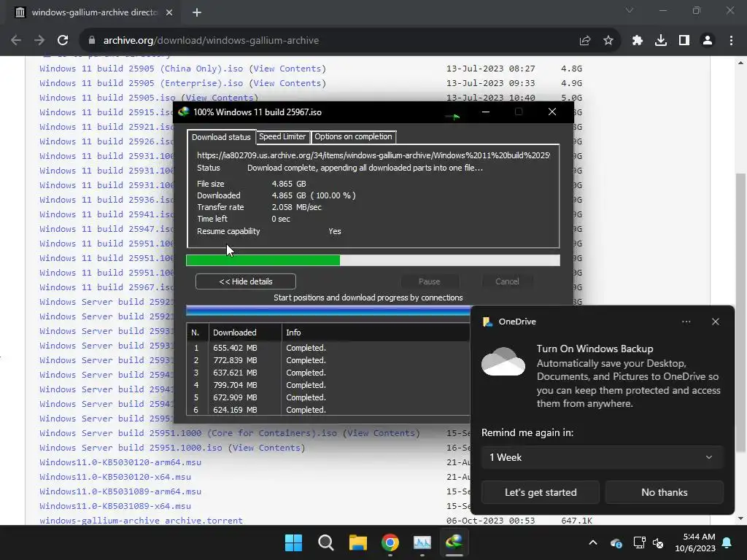Click Internet Download Manager taskbar icon
This screenshot has height=560, width=747.
tap(454, 542)
